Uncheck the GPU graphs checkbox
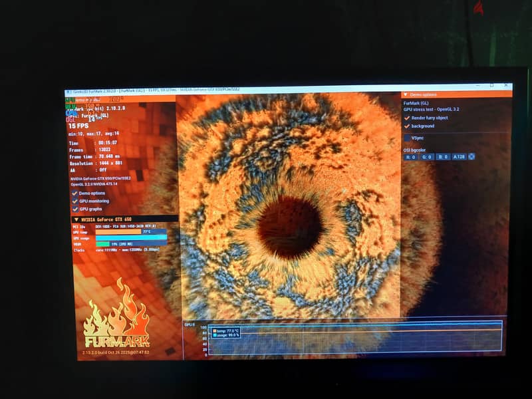This screenshot has width=532, height=399. pyautogui.click(x=75, y=209)
